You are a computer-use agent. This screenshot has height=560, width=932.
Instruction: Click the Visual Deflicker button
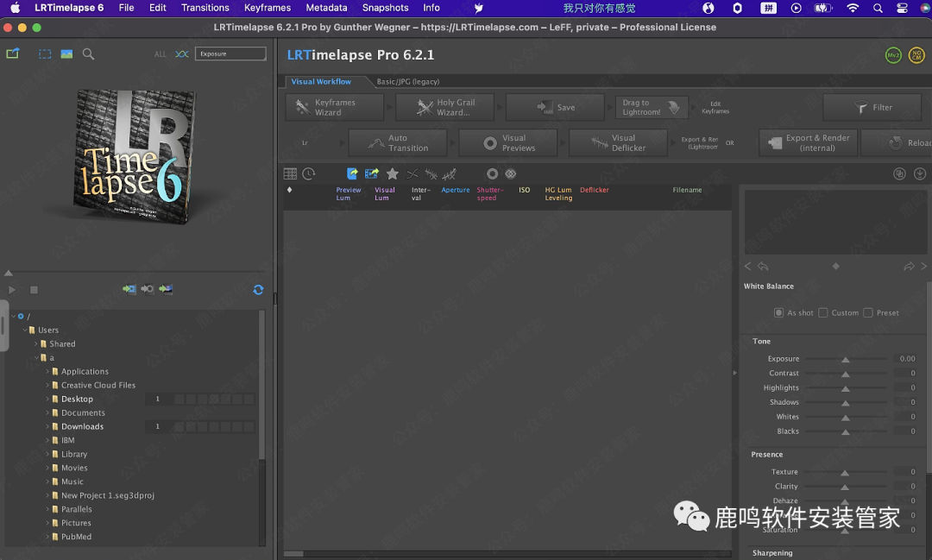(x=617, y=142)
